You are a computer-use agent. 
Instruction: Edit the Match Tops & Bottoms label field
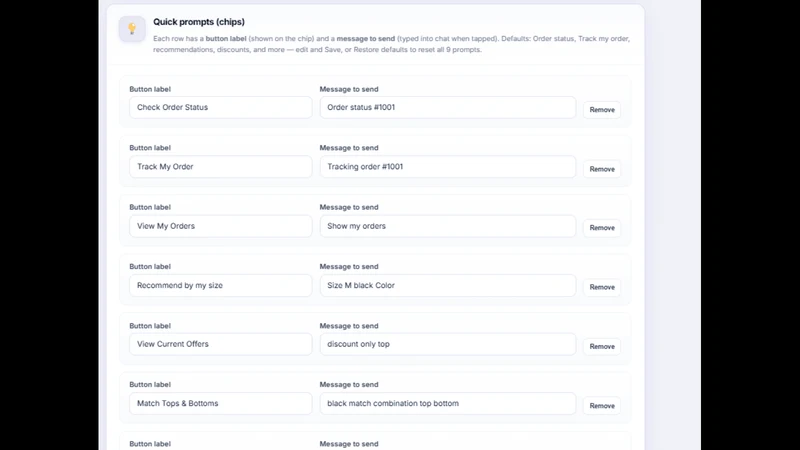tap(220, 404)
